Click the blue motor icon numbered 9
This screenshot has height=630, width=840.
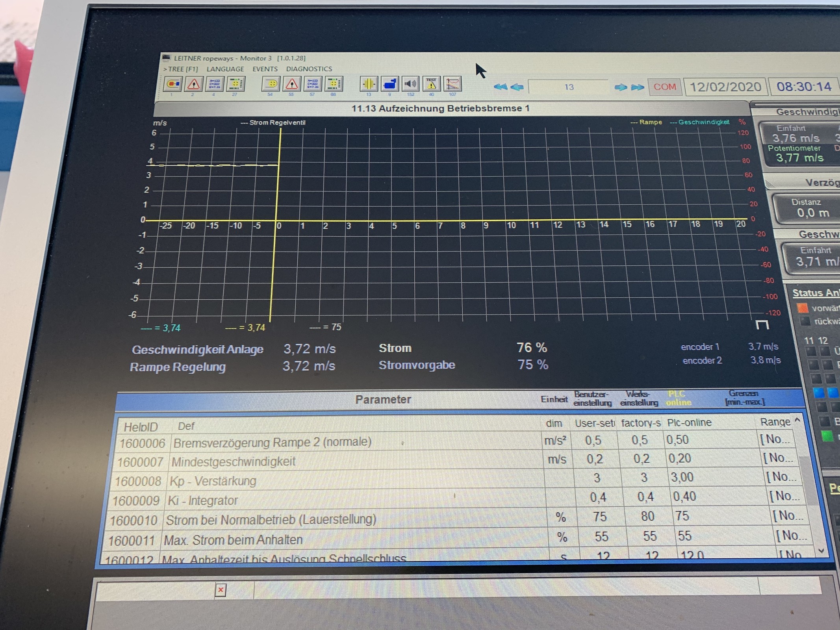pyautogui.click(x=389, y=84)
